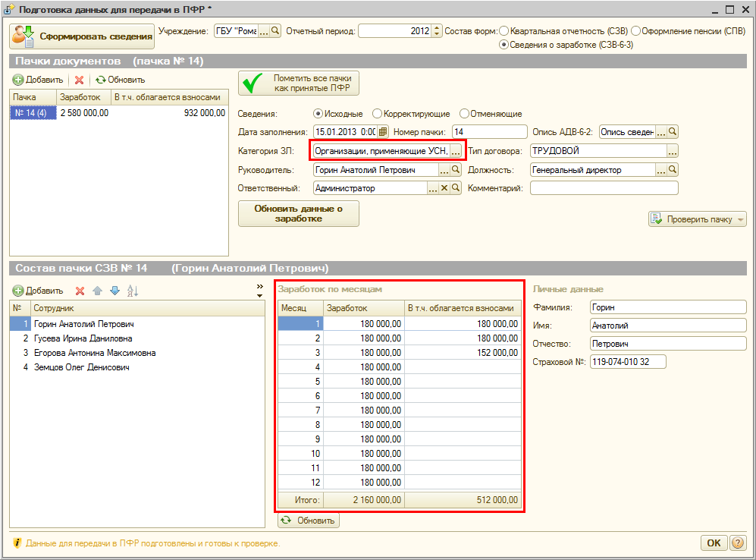Click into the Комментарий input field

pyautogui.click(x=604, y=188)
